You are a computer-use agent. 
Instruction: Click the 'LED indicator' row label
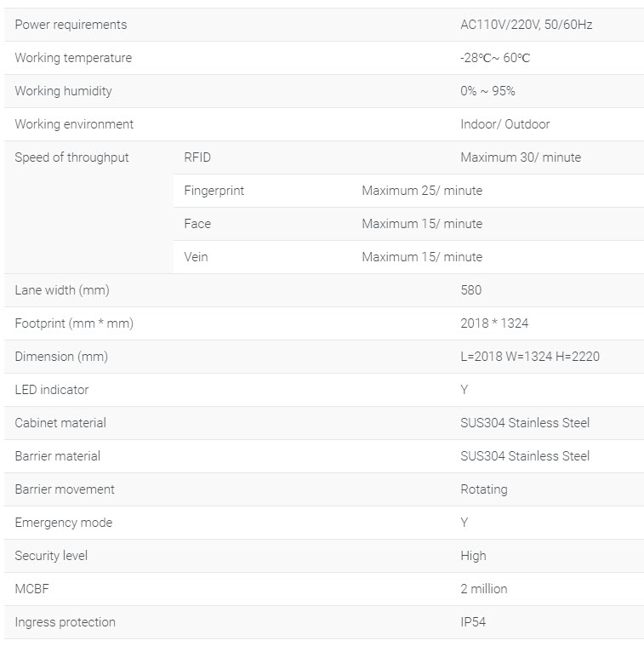[52, 390]
